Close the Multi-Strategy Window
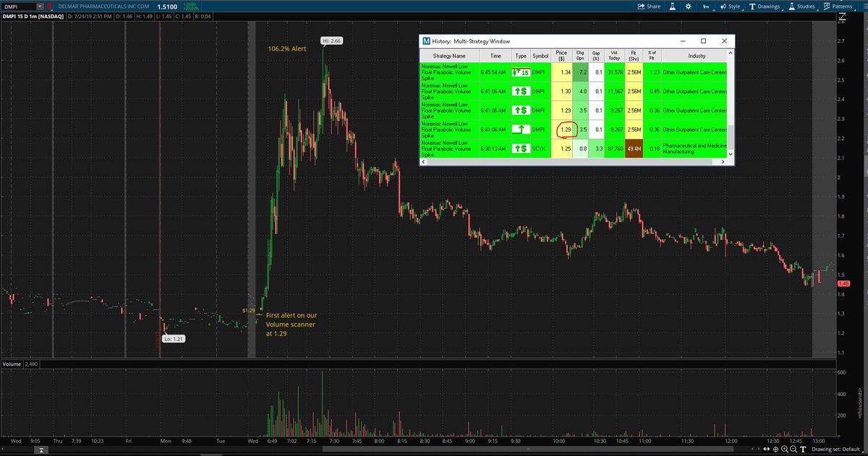 point(725,41)
